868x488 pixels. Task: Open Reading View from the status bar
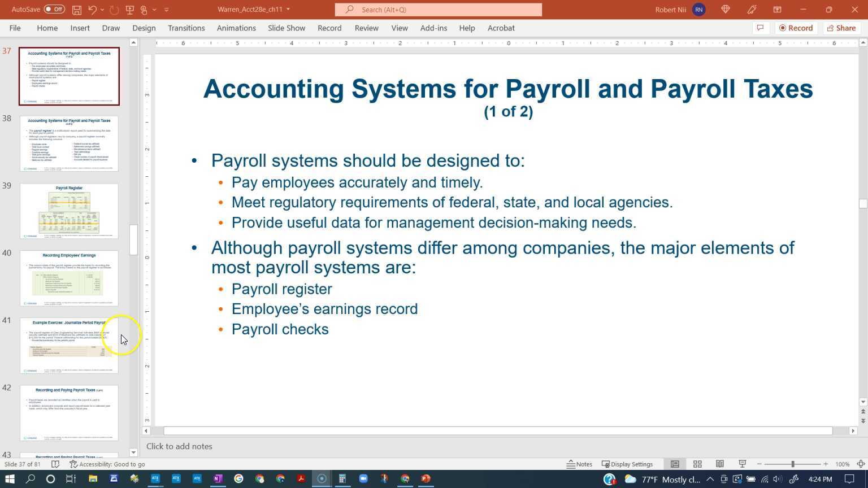(720, 464)
